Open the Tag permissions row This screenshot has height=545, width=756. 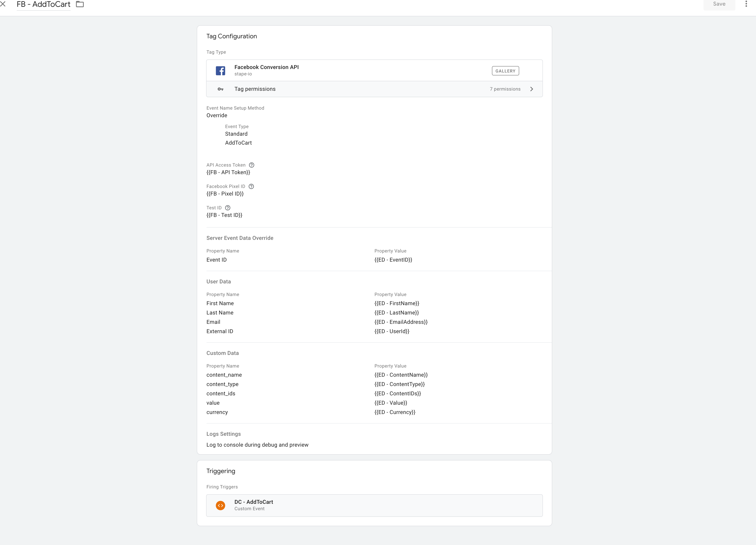pyautogui.click(x=374, y=89)
